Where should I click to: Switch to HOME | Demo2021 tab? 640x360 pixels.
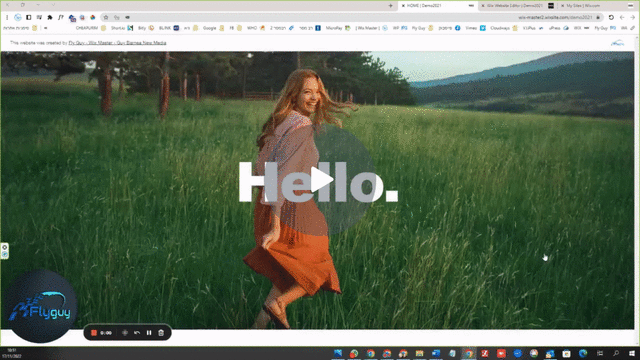pyautogui.click(x=438, y=6)
